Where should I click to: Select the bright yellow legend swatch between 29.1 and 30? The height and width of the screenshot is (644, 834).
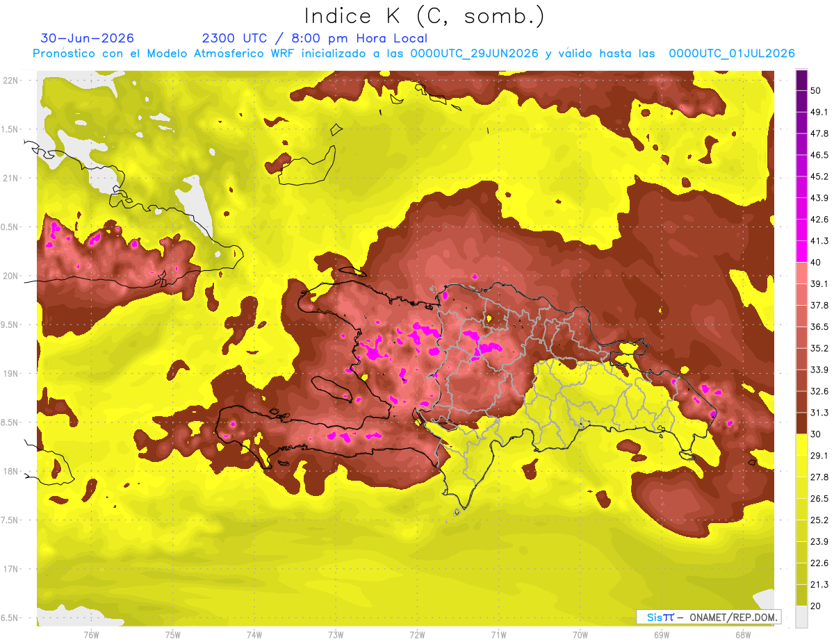point(801,445)
